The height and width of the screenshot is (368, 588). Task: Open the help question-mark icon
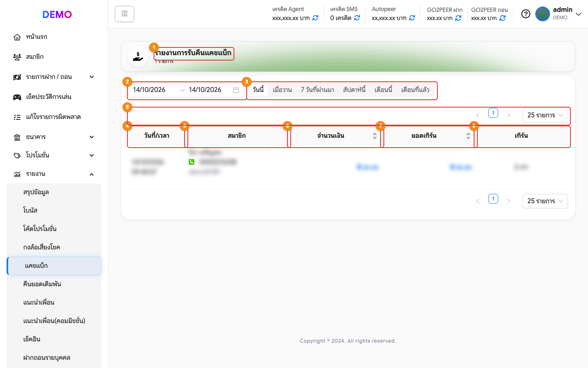(526, 14)
